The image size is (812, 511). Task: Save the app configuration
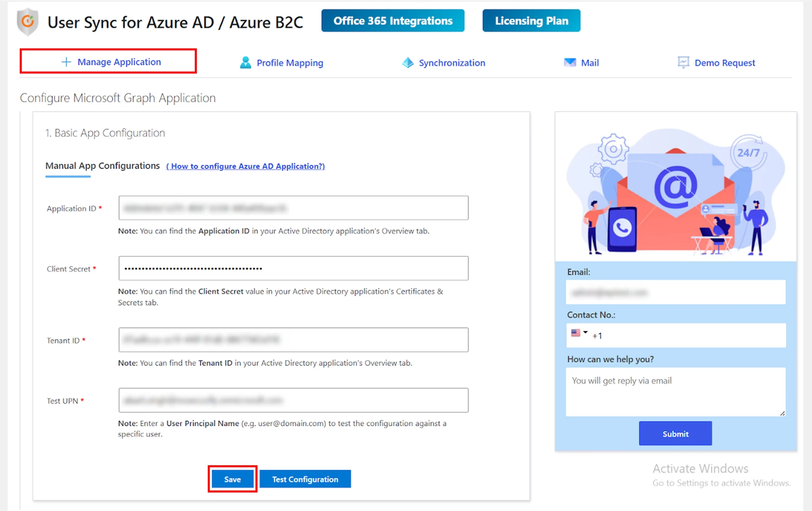click(233, 479)
